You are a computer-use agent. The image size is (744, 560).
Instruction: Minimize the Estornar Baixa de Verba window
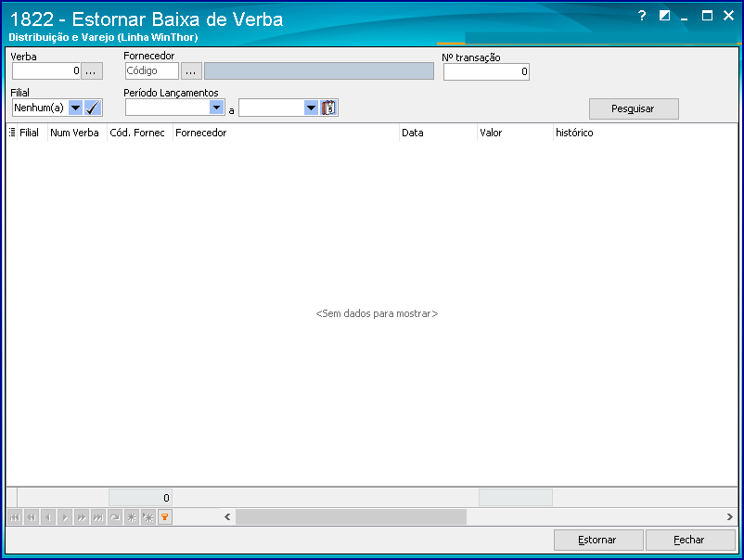[685, 17]
